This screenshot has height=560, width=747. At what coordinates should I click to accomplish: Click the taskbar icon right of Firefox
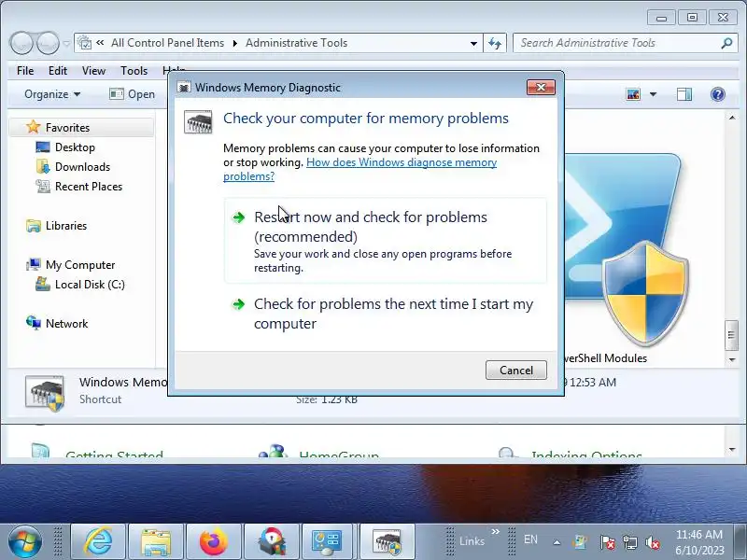(271, 541)
